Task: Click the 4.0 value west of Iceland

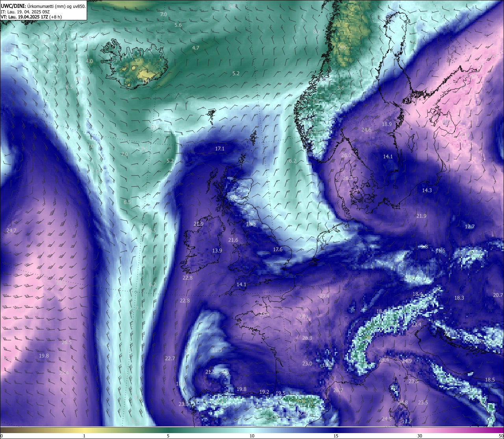Action: coord(89,61)
